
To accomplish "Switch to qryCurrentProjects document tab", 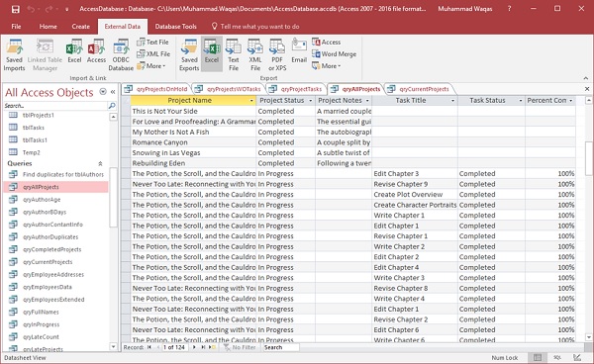I will (x=419, y=89).
